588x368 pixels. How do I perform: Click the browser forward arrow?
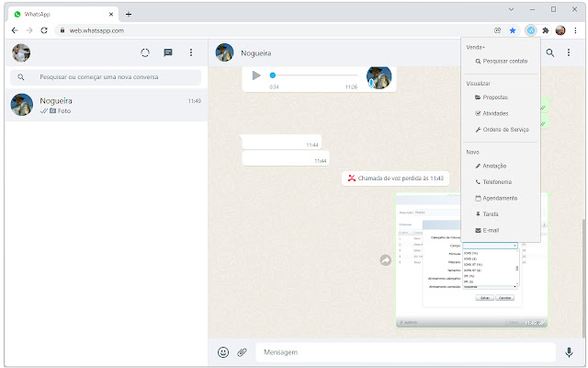coord(29,30)
